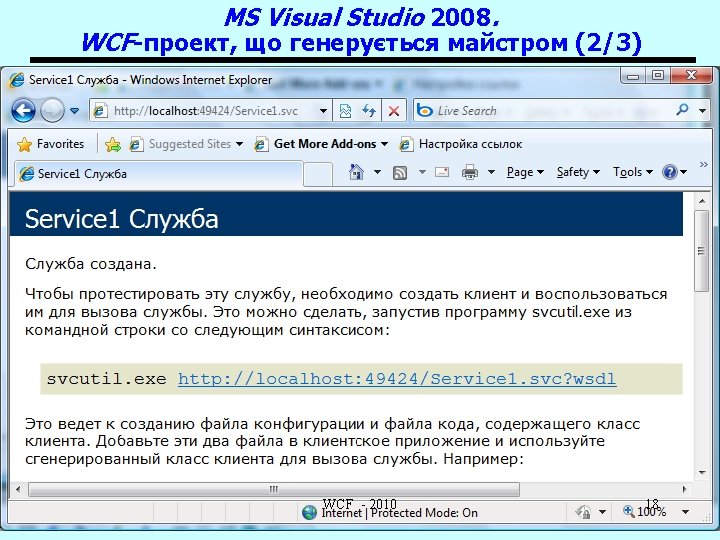Open a new blank tab
This screenshot has height=540, width=720.
click(318, 174)
